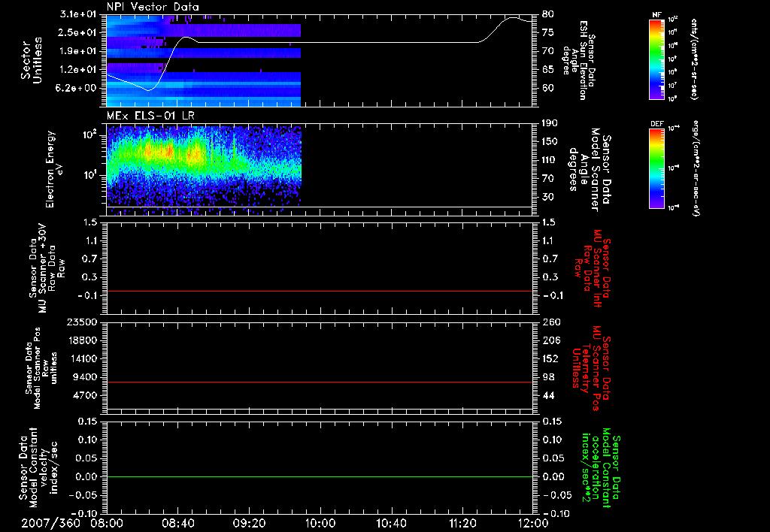
Task: Click the '44' telemetry tick label
Action: [548, 395]
